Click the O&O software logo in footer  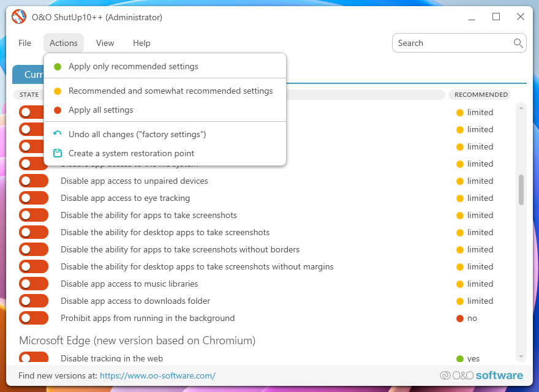click(x=481, y=375)
